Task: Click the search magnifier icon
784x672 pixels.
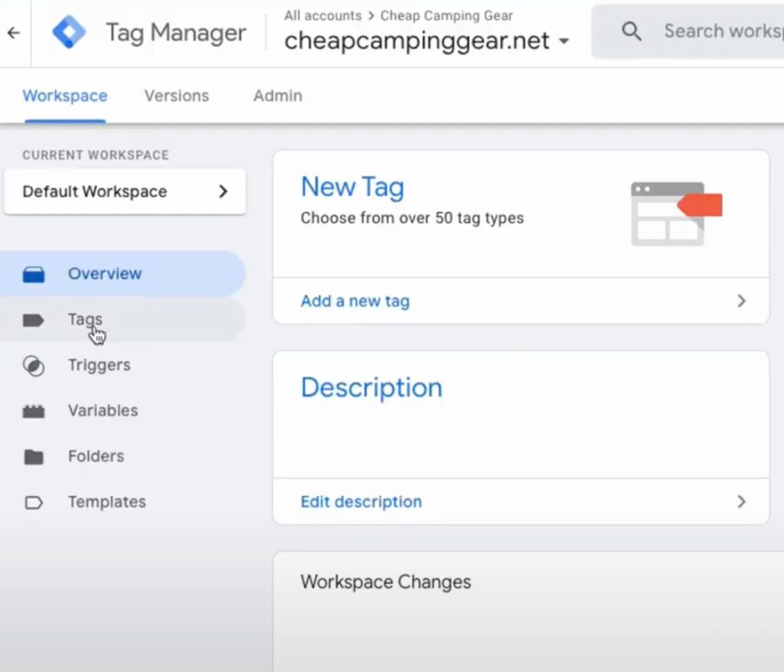Action: coord(632,31)
